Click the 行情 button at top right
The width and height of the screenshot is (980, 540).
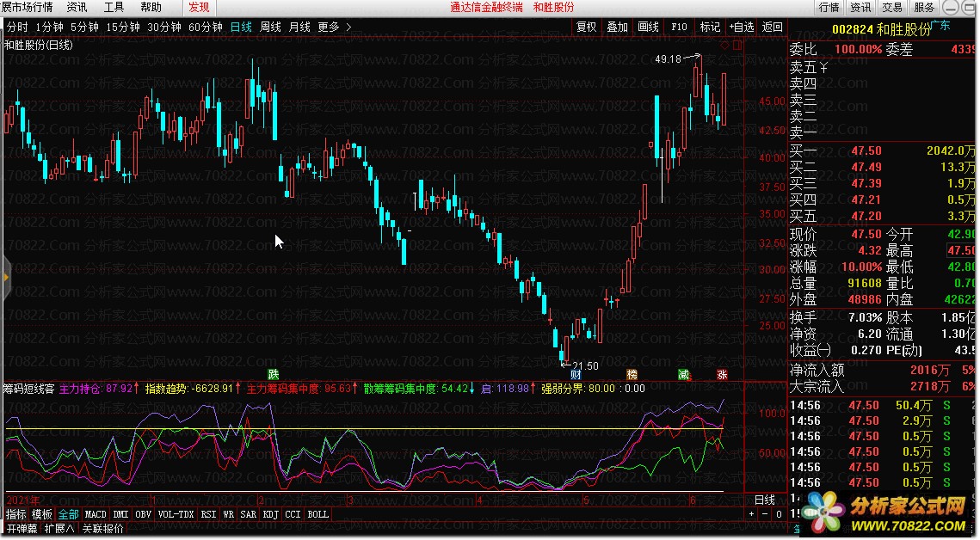pyautogui.click(x=829, y=8)
